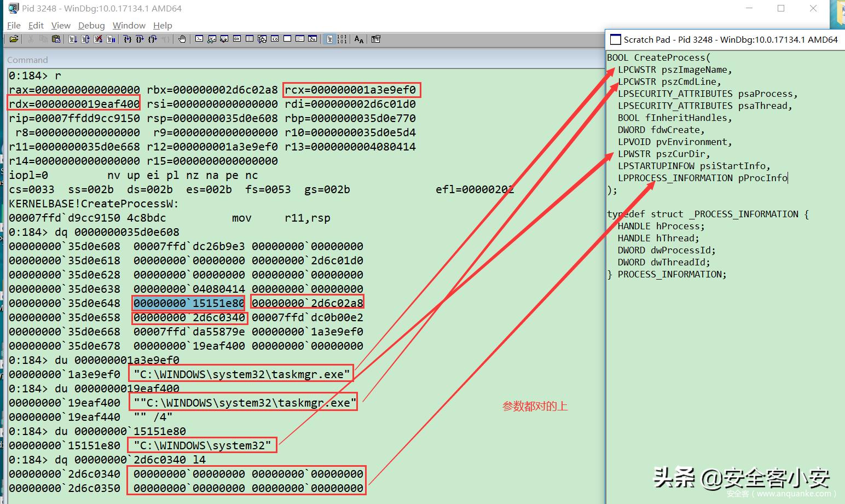Screen dimensions: 845x504
Task: Open the Font settings icon
Action: coord(359,39)
